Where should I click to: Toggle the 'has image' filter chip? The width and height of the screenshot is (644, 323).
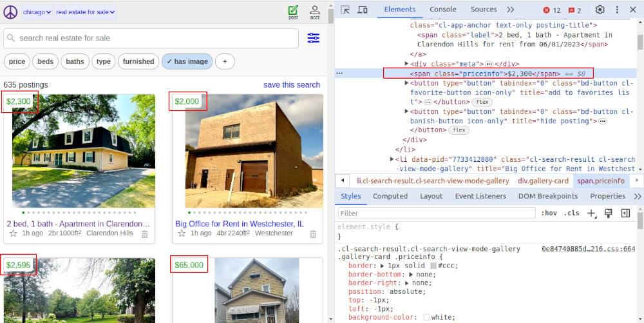[187, 61]
